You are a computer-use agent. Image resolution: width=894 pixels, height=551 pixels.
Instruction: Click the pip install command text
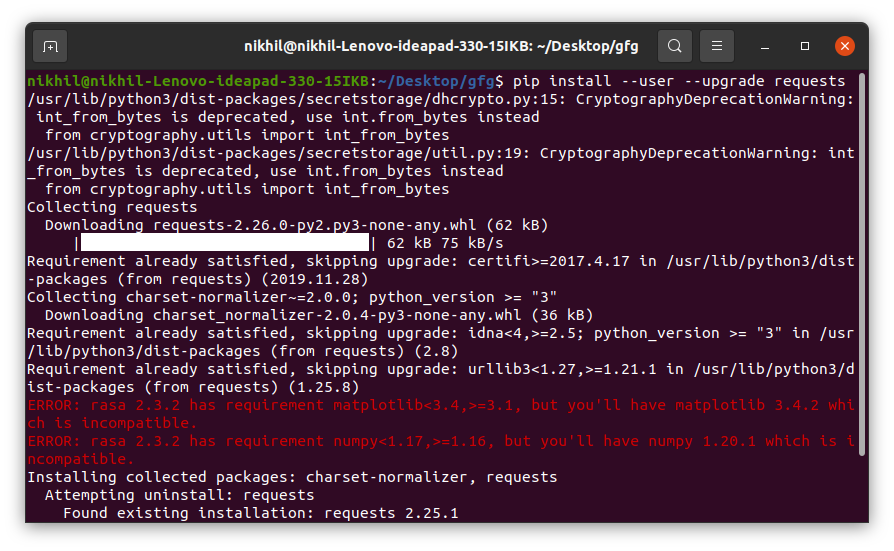pyautogui.click(x=678, y=81)
